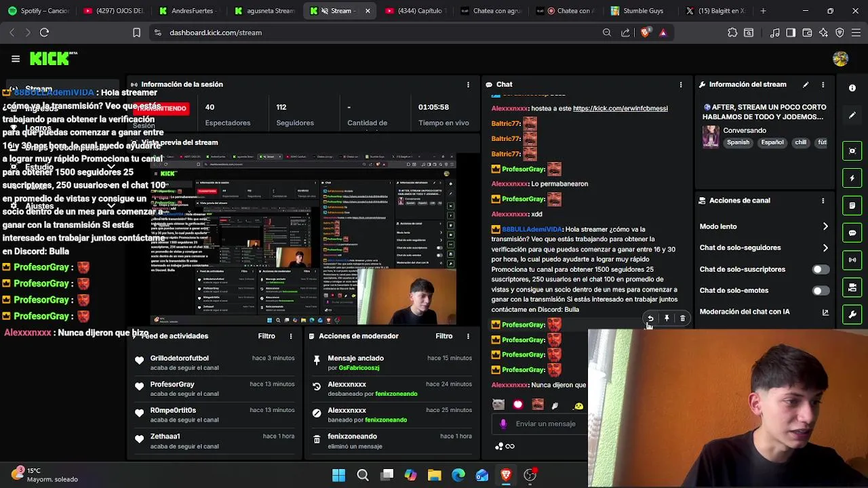Viewport: 868px width, 488px height.
Task: Toggle broadcast signal panel icon in sidebar
Action: [852, 260]
